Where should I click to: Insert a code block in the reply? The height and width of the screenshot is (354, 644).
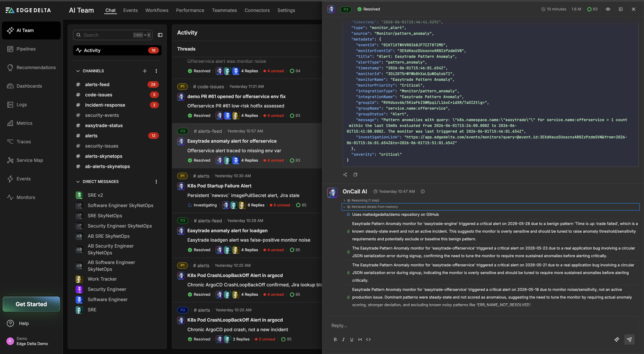coord(368,339)
